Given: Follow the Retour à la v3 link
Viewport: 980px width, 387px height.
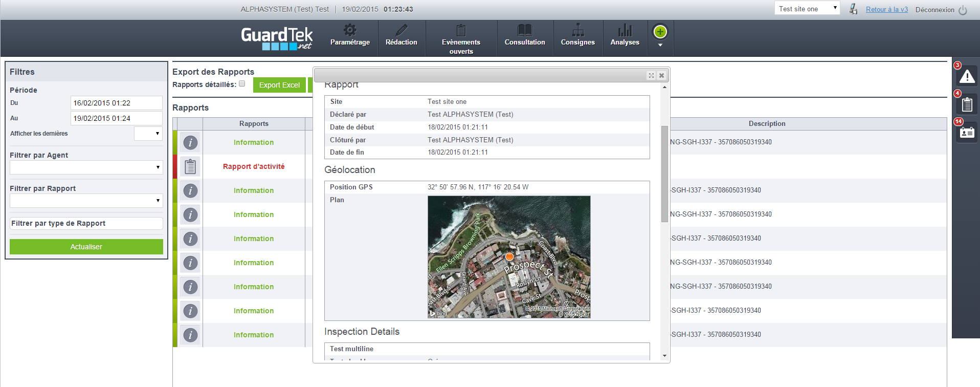Looking at the screenshot, I should coord(887,9).
